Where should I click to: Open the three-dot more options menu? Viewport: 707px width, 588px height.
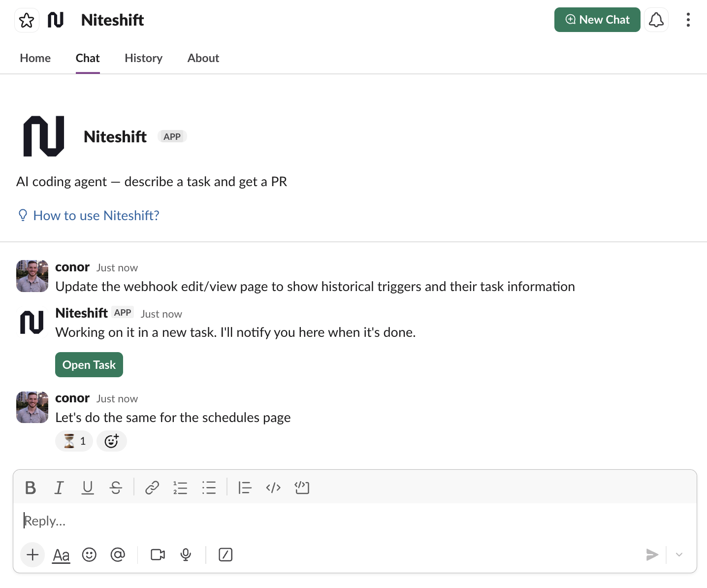pyautogui.click(x=688, y=20)
